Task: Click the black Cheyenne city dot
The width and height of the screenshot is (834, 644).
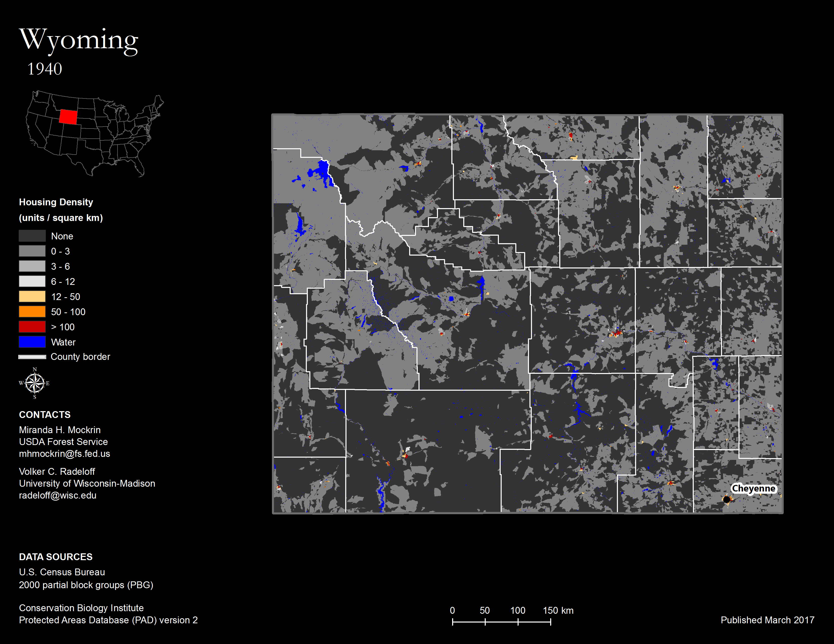Action: point(726,499)
